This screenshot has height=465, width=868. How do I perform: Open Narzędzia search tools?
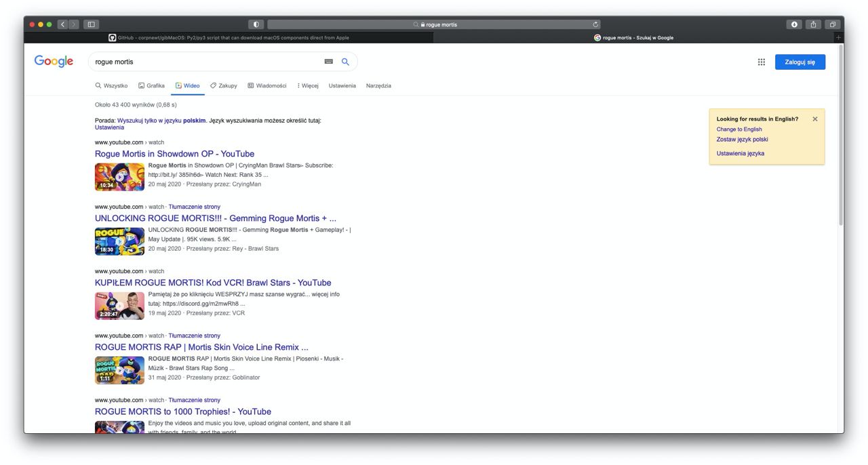tap(378, 85)
